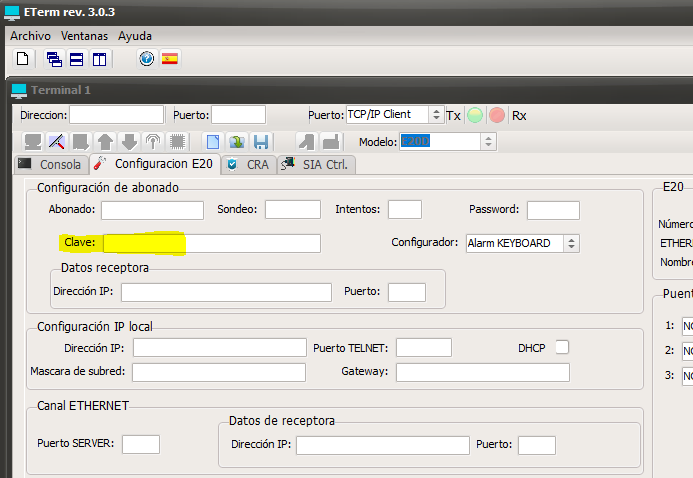Click Puerto field under Datos receptora

click(x=407, y=292)
